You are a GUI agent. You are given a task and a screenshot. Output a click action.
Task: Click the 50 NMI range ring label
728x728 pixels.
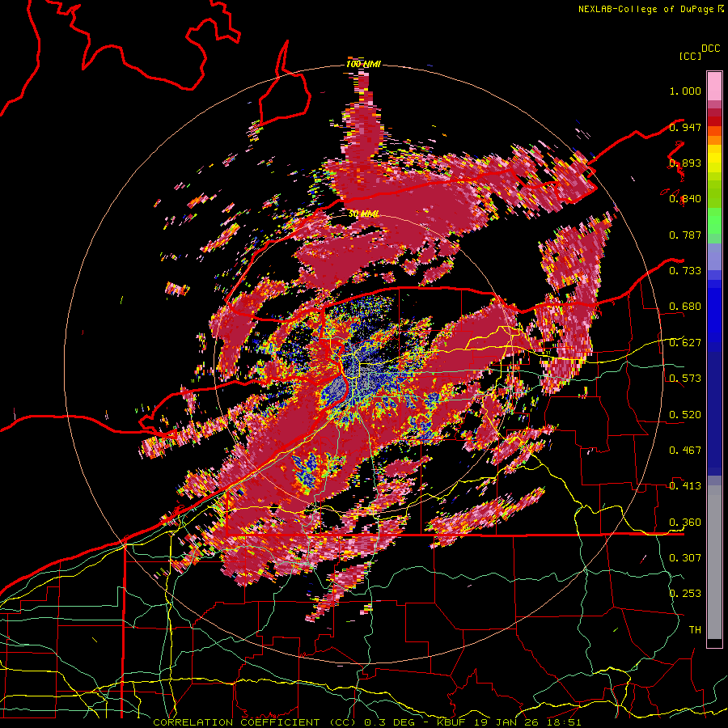pos(363,214)
